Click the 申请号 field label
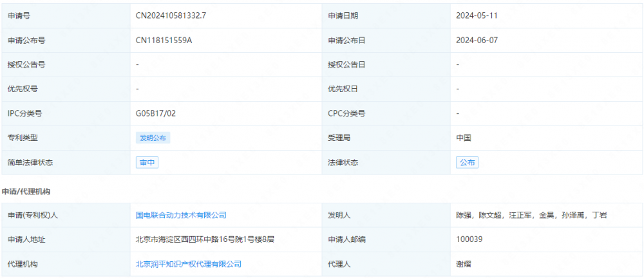The height and width of the screenshot is (278, 644). pos(19,16)
